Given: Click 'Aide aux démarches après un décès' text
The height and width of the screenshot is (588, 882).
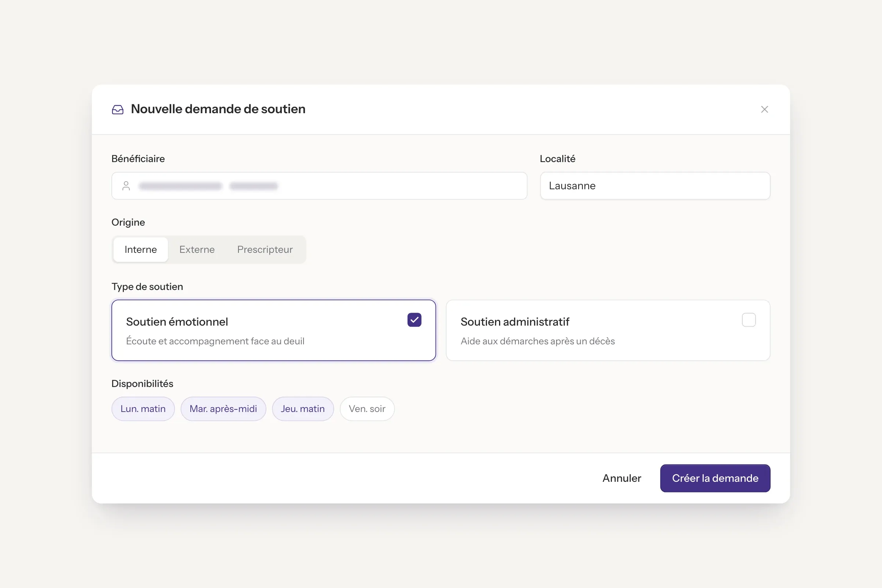Looking at the screenshot, I should (537, 341).
